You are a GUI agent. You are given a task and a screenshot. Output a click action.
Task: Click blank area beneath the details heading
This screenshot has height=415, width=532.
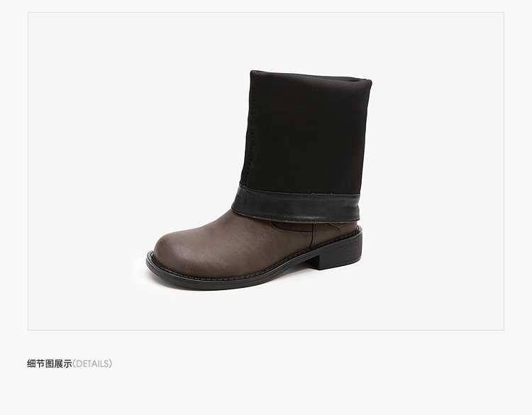tap(265, 392)
